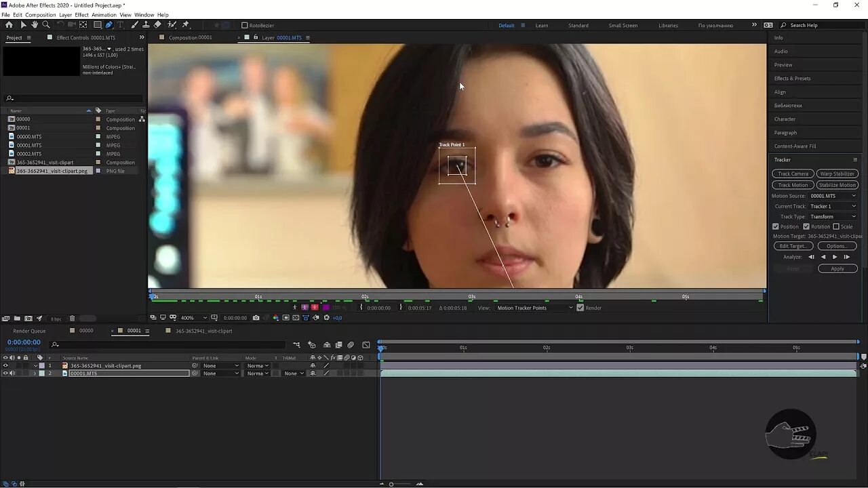Enable the Scale tracking checkbox
868x488 pixels.
click(x=837, y=226)
